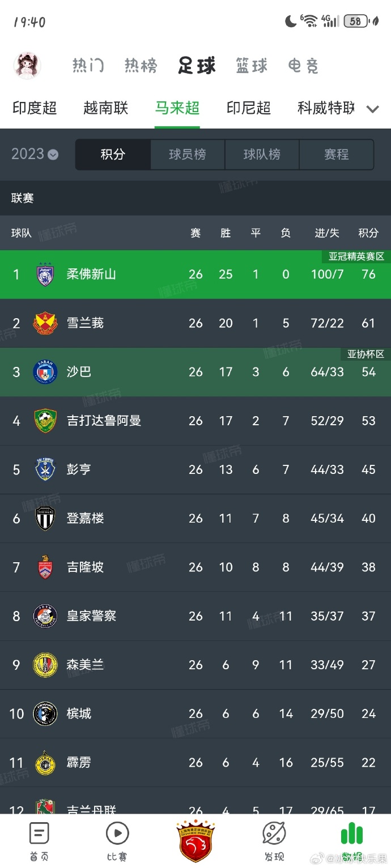Select the 比赛 matches play icon
This screenshot has height=868, width=391.
[x=117, y=842]
